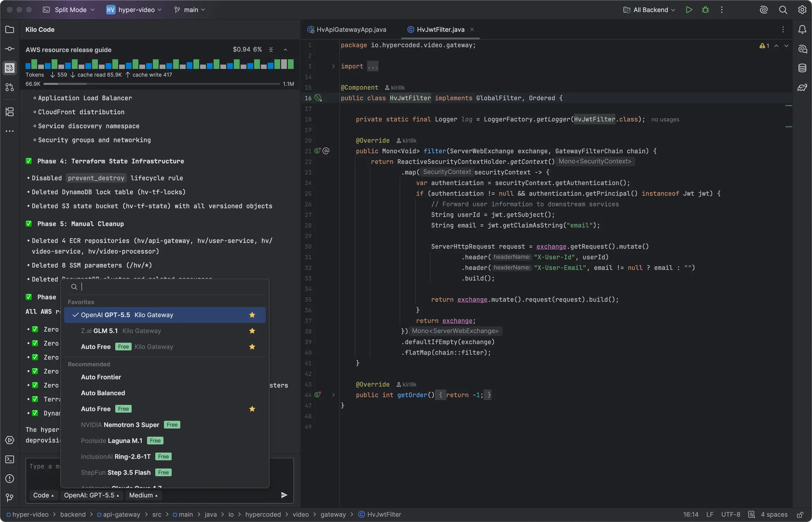Viewport: 812px width, 522px height.
Task: Select OpenAI GPT-5.5 Kilo Gateway model
Action: tap(165, 315)
